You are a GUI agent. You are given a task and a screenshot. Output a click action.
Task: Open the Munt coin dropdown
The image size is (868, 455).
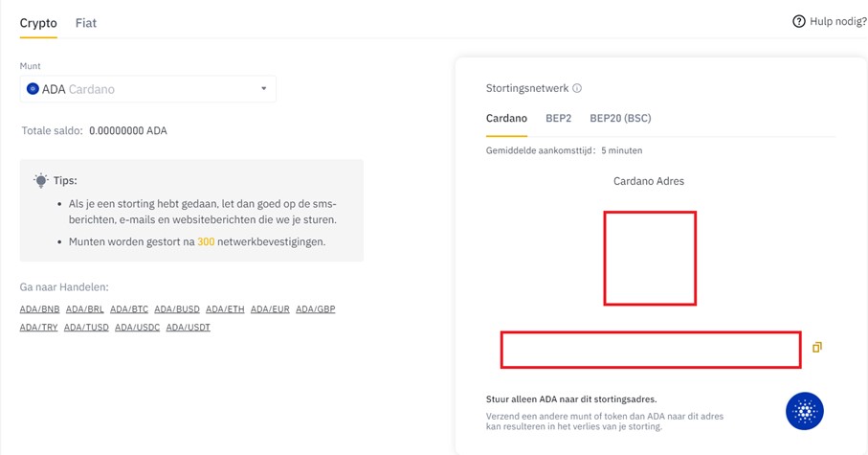[148, 89]
